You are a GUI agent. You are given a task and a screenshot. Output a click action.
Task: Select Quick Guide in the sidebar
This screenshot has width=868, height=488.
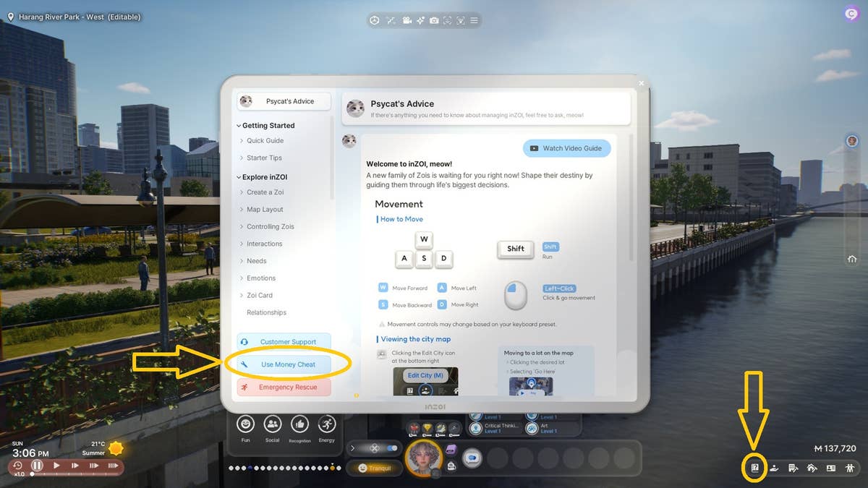coord(265,141)
